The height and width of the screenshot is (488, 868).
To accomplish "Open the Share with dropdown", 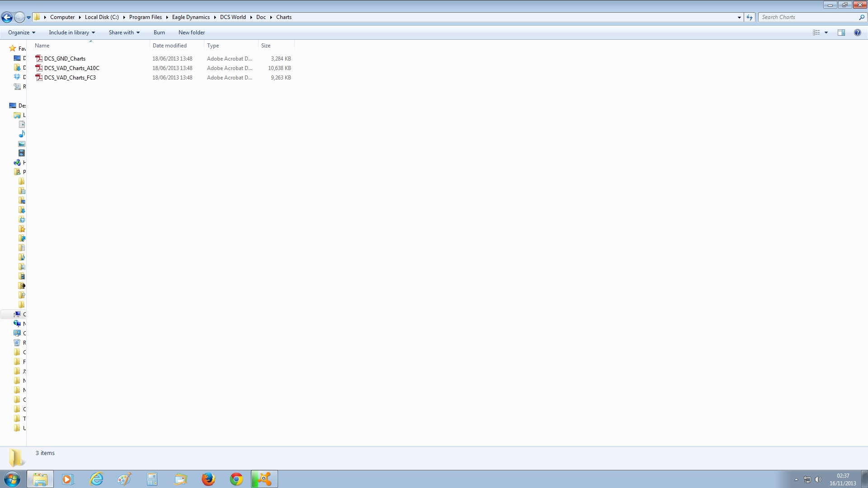I will click(124, 33).
